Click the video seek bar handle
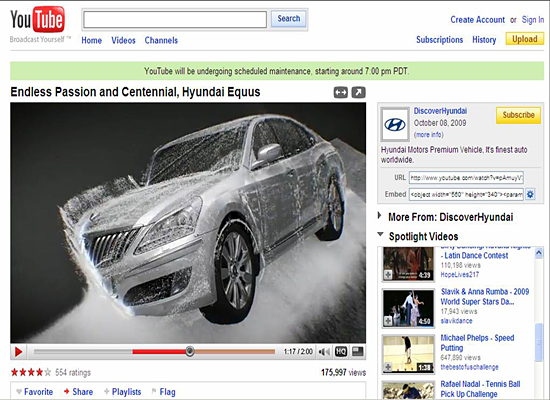 190,351
